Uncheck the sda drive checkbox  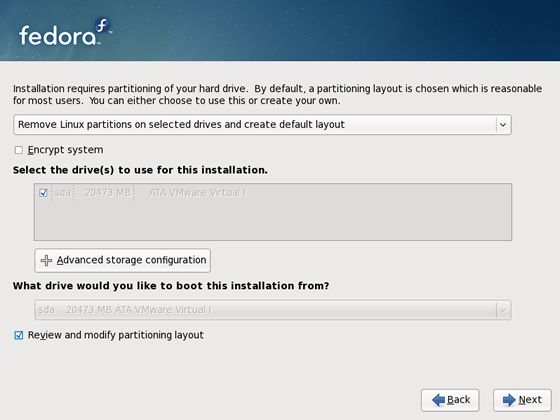click(x=43, y=193)
